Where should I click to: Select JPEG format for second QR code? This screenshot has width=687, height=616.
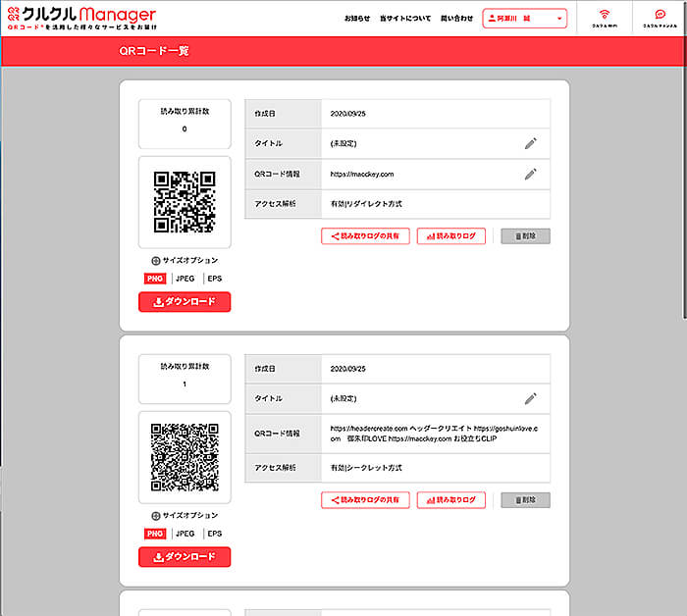coord(185,534)
